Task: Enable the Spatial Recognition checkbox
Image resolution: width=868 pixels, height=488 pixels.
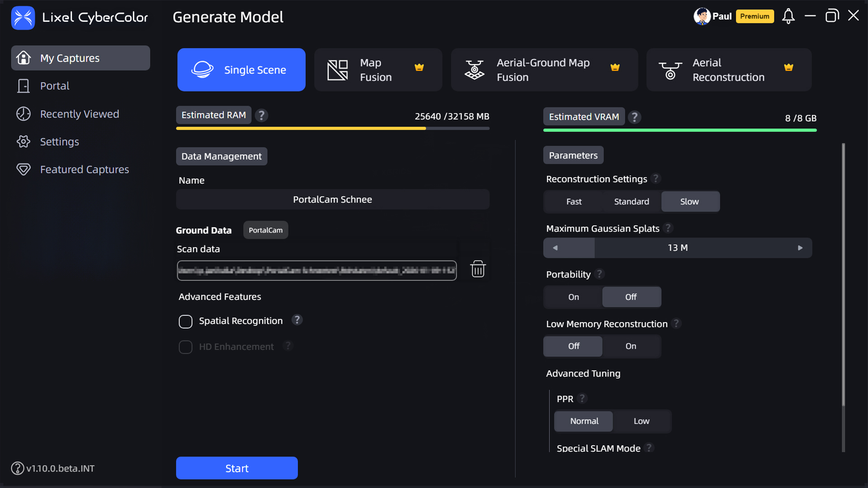Action: tap(185, 321)
